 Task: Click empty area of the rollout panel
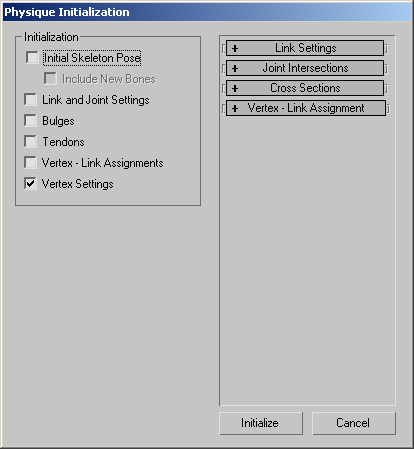[x=307, y=260]
